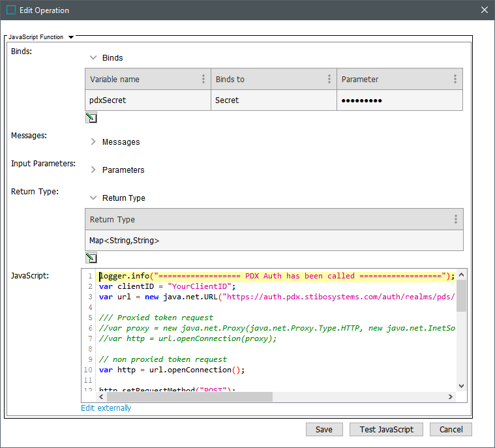Open Binds to column options menu
This screenshot has width=495, height=448.
[x=329, y=79]
